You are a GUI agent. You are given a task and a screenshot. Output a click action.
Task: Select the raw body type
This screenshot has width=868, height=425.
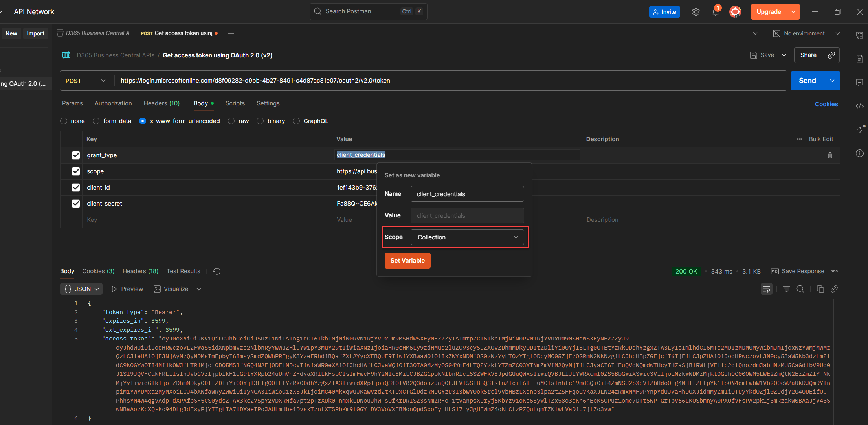pyautogui.click(x=231, y=121)
